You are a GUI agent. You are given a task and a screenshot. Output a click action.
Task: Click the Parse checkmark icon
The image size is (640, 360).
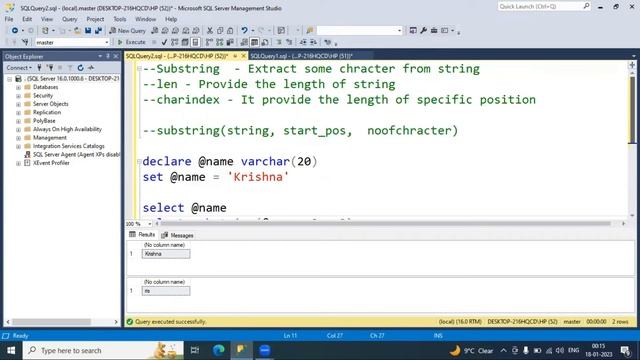(164, 42)
